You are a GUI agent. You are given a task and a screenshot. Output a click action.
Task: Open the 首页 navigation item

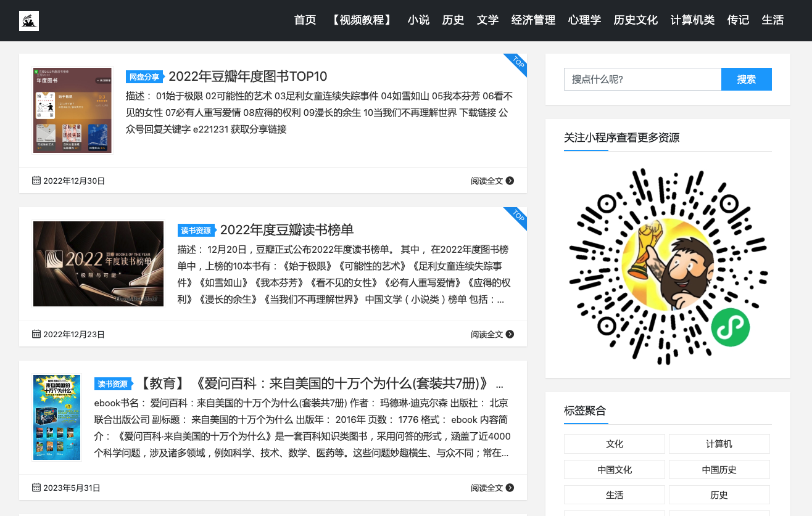pyautogui.click(x=305, y=20)
